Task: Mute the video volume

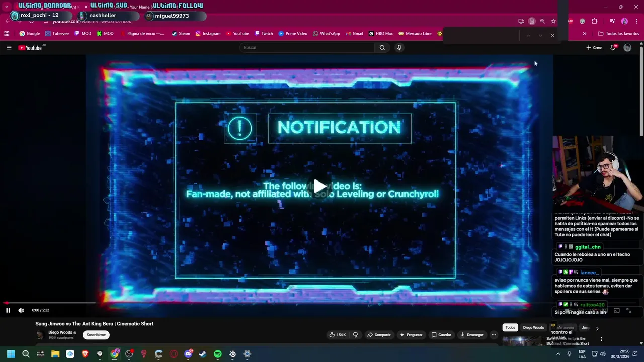Action: coord(21,310)
